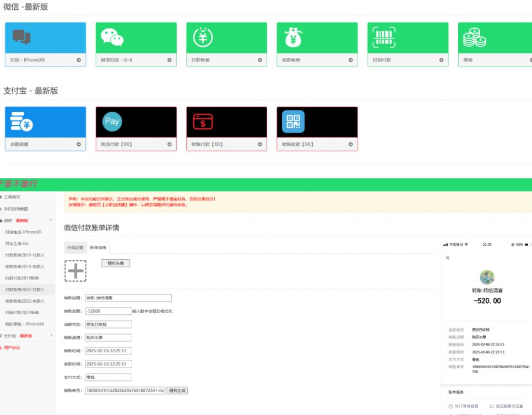This screenshot has height=415, width=532.
Task: Click the -520.00 amount in the phone preview
Action: click(487, 301)
